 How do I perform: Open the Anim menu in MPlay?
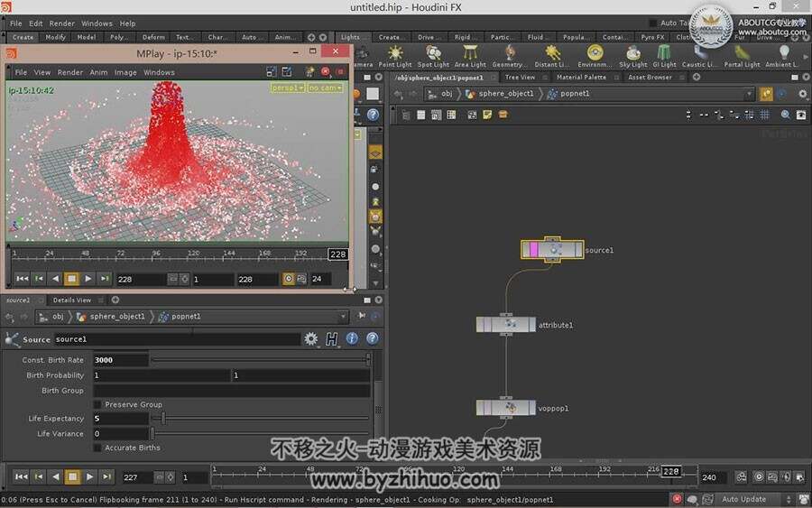98,72
